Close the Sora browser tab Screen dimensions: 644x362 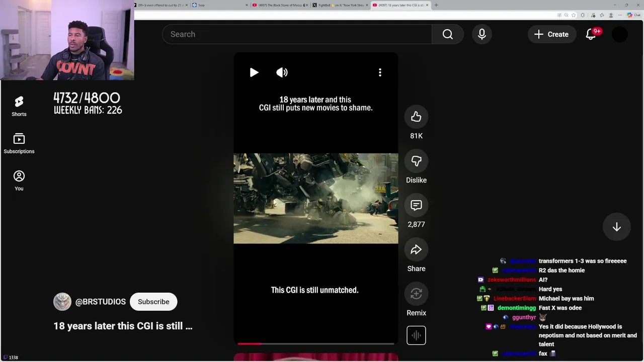tap(247, 5)
